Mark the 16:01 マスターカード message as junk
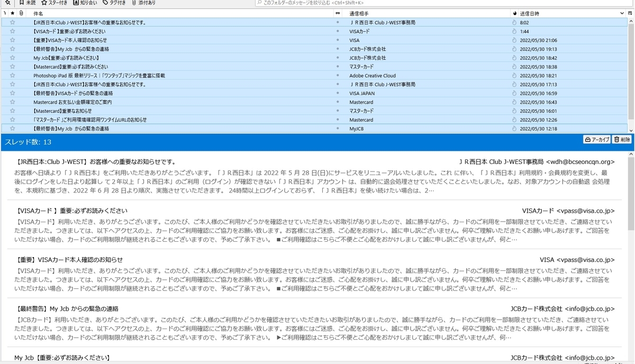The width and height of the screenshot is (635, 364). [x=514, y=111]
